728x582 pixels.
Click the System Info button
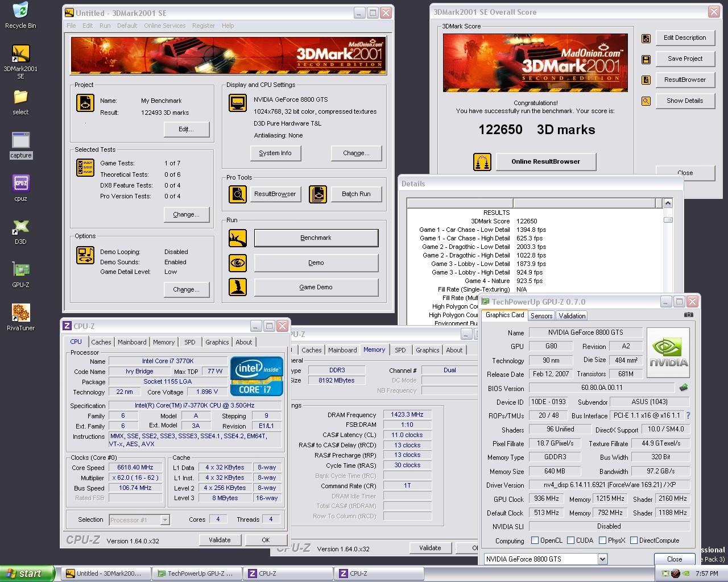pyautogui.click(x=275, y=153)
